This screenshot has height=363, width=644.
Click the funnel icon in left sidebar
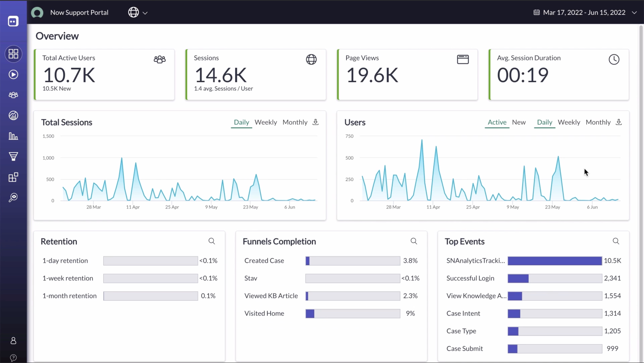click(13, 156)
